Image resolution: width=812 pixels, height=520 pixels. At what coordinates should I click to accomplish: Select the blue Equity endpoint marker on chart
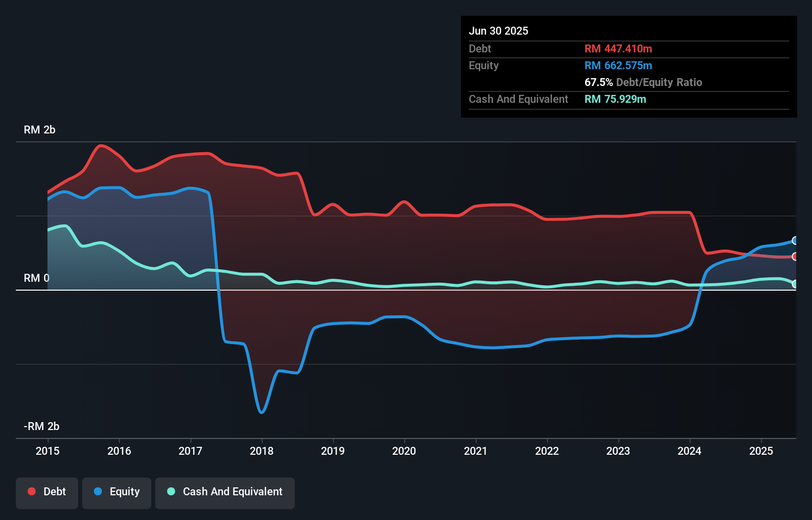(x=795, y=241)
